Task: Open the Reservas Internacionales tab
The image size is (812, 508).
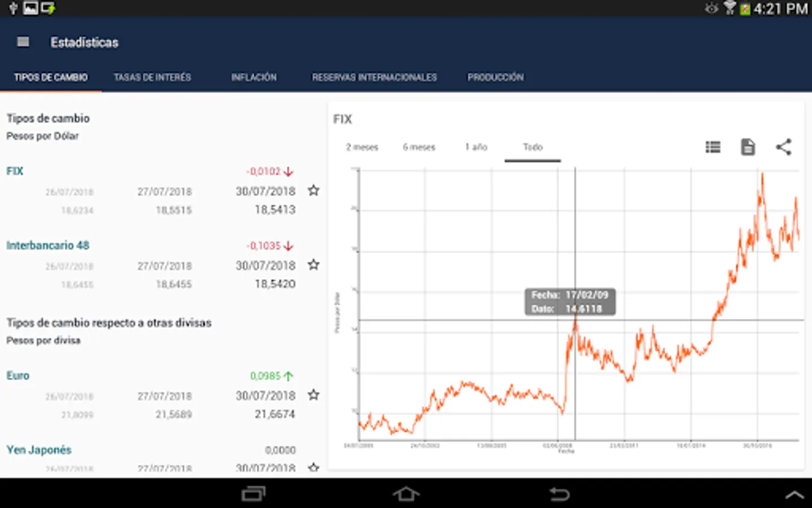Action: 374,77
